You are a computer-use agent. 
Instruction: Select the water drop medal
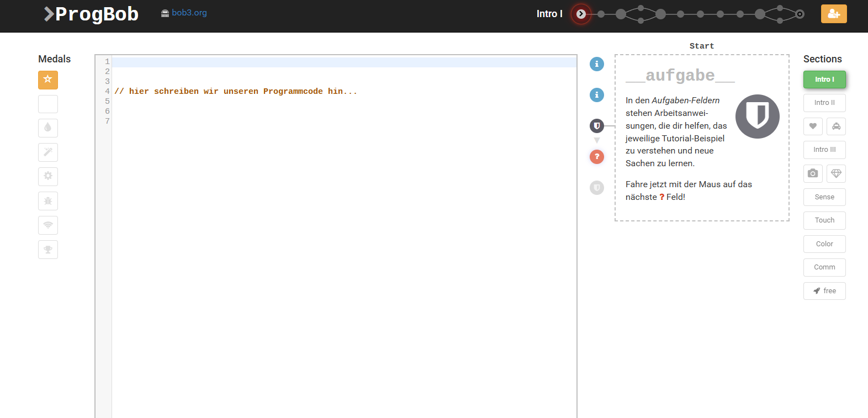click(48, 128)
